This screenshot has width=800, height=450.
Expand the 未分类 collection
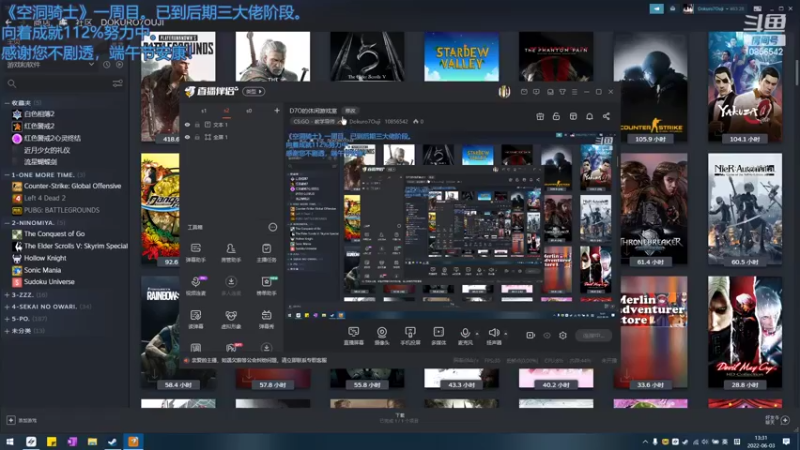click(x=7, y=331)
